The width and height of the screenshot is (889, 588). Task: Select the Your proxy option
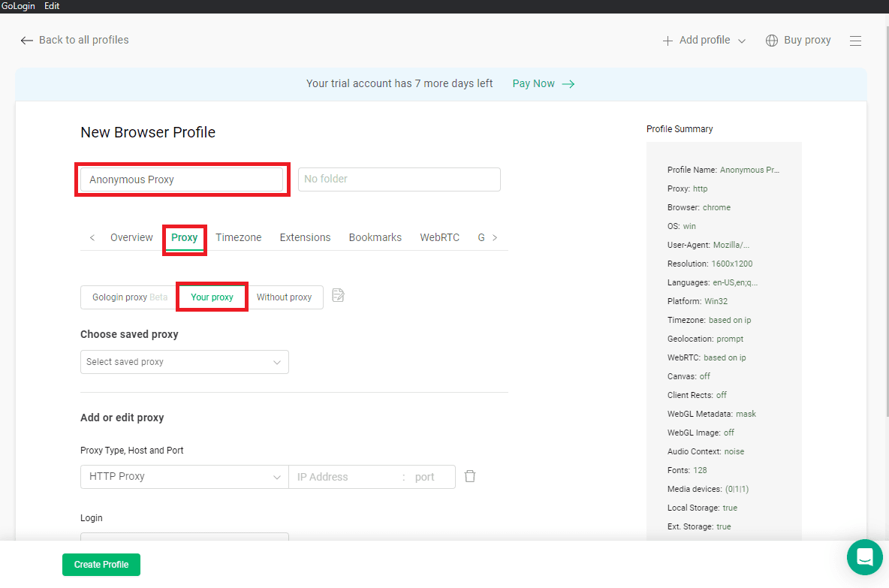[212, 297]
